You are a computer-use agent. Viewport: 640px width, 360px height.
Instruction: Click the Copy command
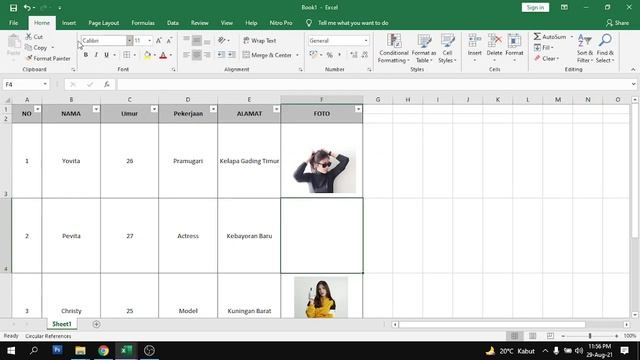36,48
